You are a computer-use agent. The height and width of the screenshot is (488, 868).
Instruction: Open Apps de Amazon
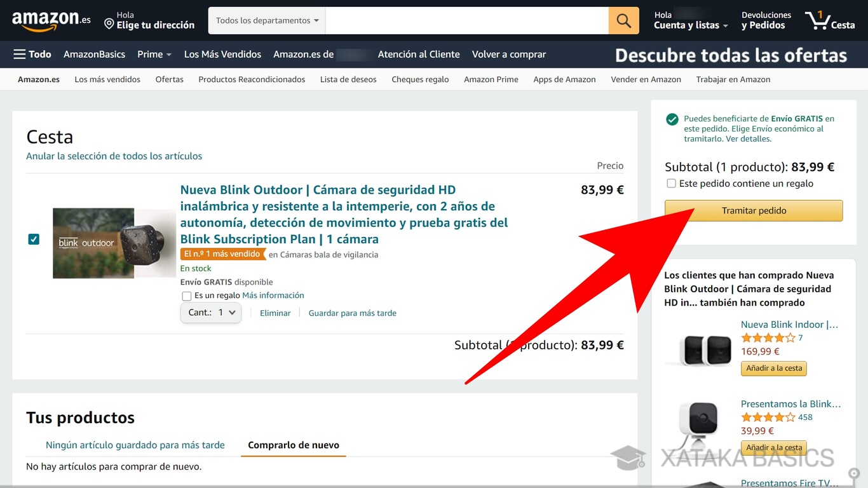coord(564,79)
